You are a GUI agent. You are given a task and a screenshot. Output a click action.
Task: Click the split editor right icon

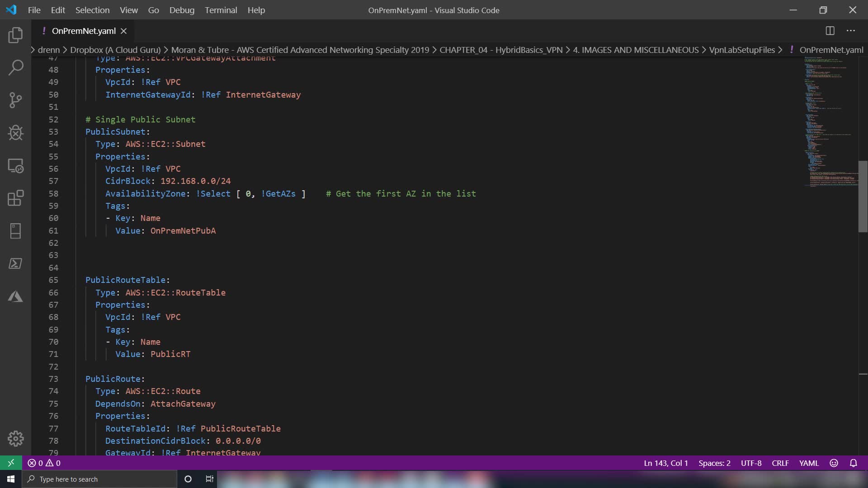pos(830,31)
